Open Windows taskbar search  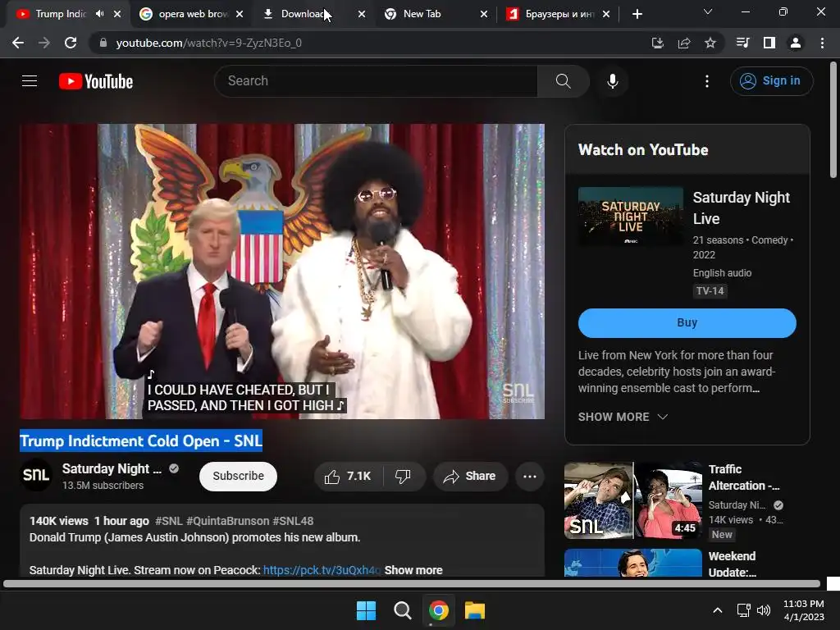(402, 610)
